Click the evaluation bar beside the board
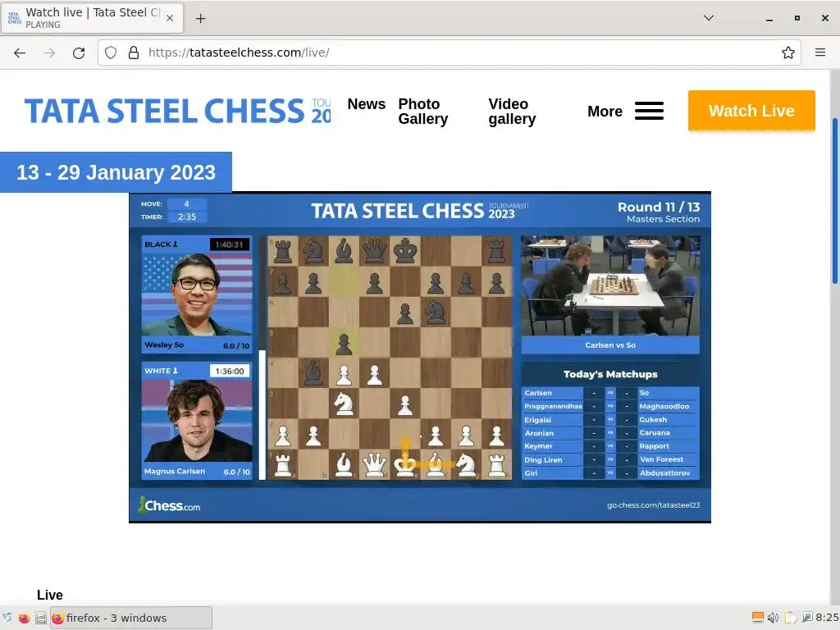The image size is (840, 630). (x=262, y=358)
